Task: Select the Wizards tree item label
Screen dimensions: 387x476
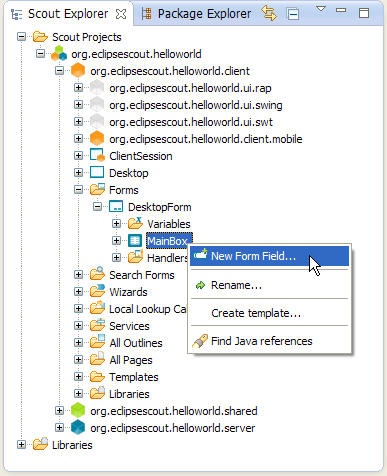Action: (128, 292)
